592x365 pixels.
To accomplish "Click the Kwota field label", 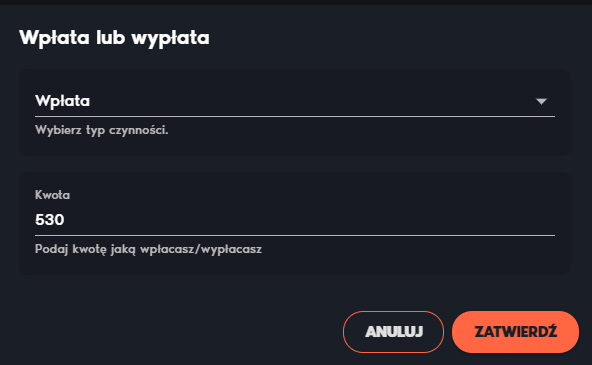I will 52,195.
